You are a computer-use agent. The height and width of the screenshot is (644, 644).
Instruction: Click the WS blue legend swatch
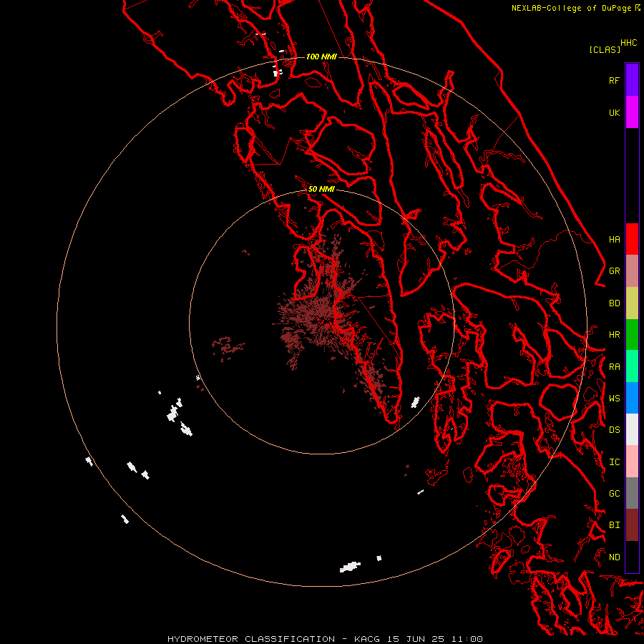click(632, 398)
